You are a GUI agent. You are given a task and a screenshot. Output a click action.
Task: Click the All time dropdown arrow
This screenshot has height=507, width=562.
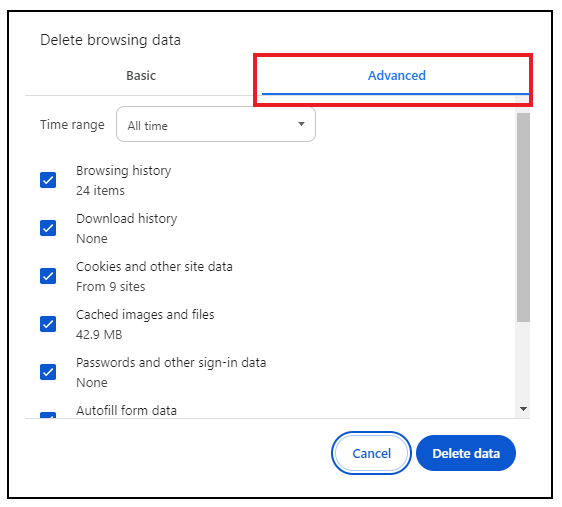[x=301, y=124]
